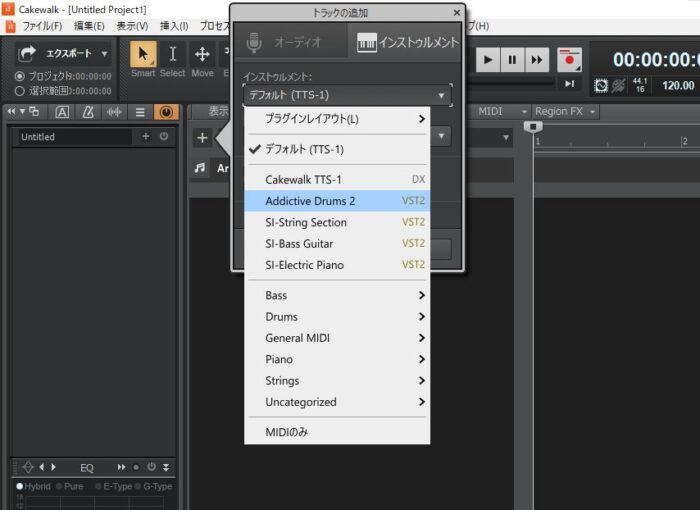Screen dimensions: 700x510
Task: Pause playback in the transport
Action: (512, 59)
